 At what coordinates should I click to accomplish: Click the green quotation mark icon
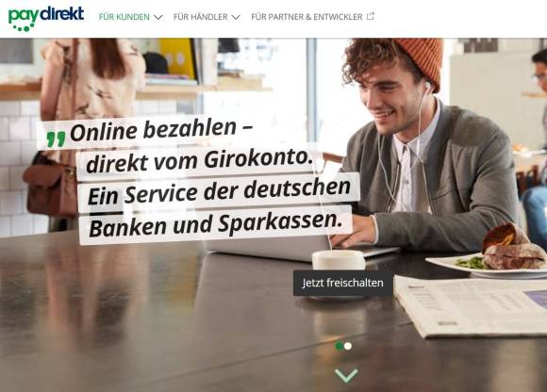(x=56, y=139)
